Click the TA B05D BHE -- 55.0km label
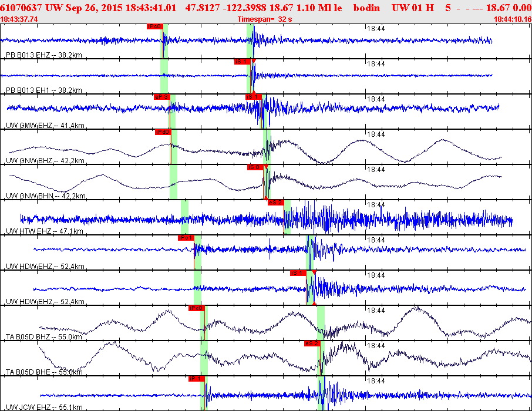Image resolution: width=532 pixels, height=411 pixels. coord(44,372)
